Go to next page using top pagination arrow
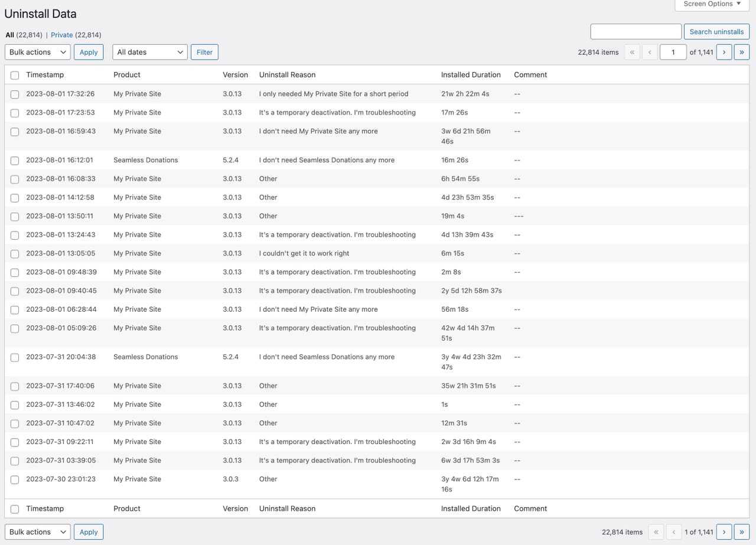Viewport: 756px width, 545px height. tap(724, 52)
